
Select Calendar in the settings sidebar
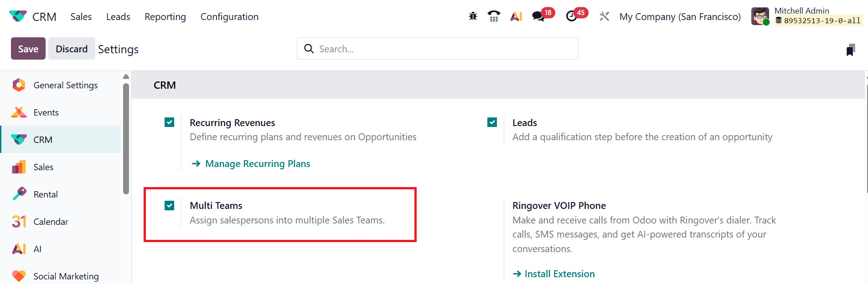tap(51, 222)
